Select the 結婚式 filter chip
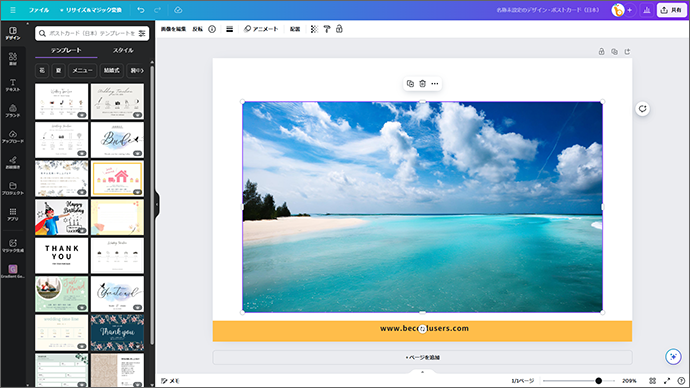The image size is (690, 388). click(112, 70)
